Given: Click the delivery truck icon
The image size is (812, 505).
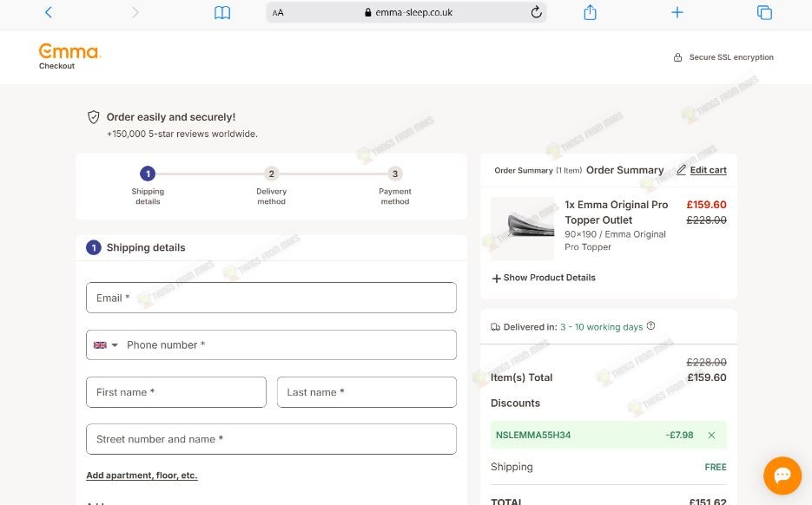Looking at the screenshot, I should pyautogui.click(x=495, y=327).
